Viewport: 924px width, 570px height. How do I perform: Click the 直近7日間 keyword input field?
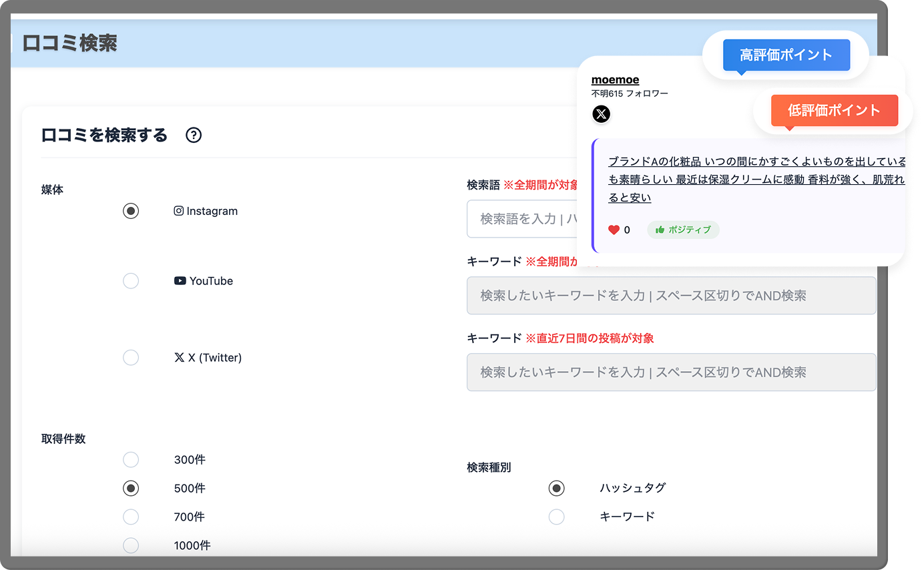point(671,372)
